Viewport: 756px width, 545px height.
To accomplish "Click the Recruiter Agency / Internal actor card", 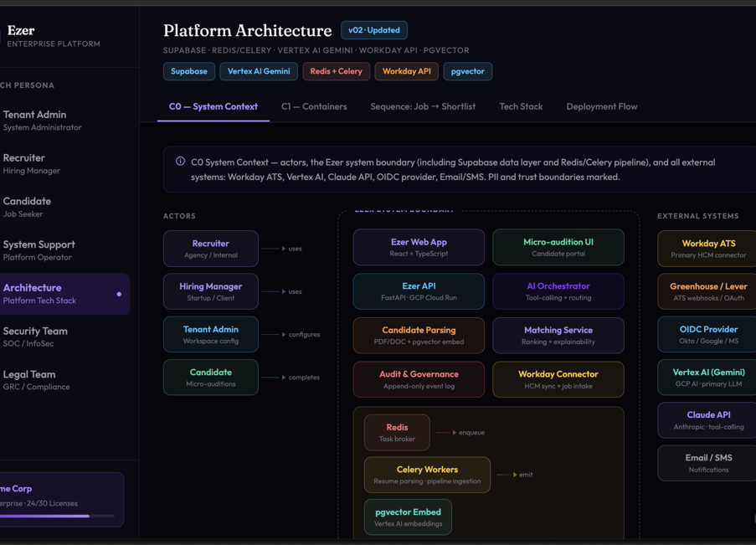I will (x=211, y=249).
